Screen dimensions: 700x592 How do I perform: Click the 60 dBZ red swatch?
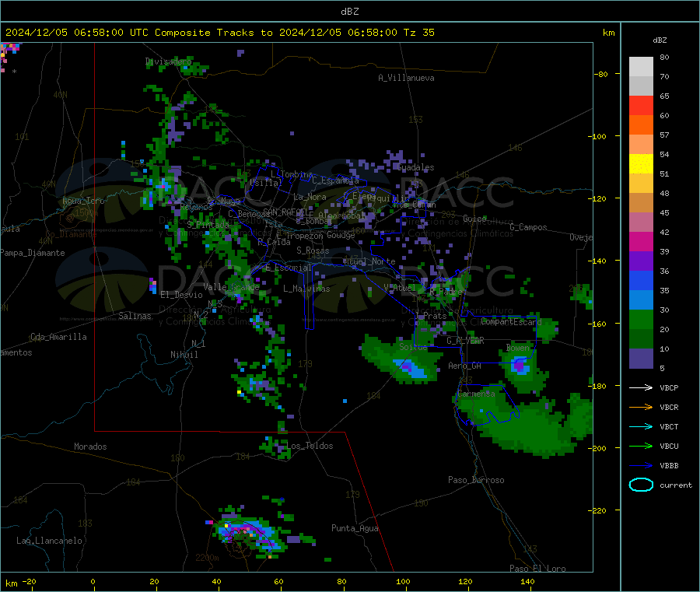point(641,105)
